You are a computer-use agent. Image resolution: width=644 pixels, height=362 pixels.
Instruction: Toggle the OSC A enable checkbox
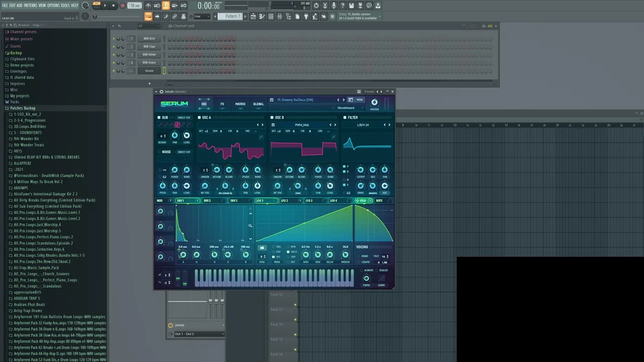(x=199, y=118)
